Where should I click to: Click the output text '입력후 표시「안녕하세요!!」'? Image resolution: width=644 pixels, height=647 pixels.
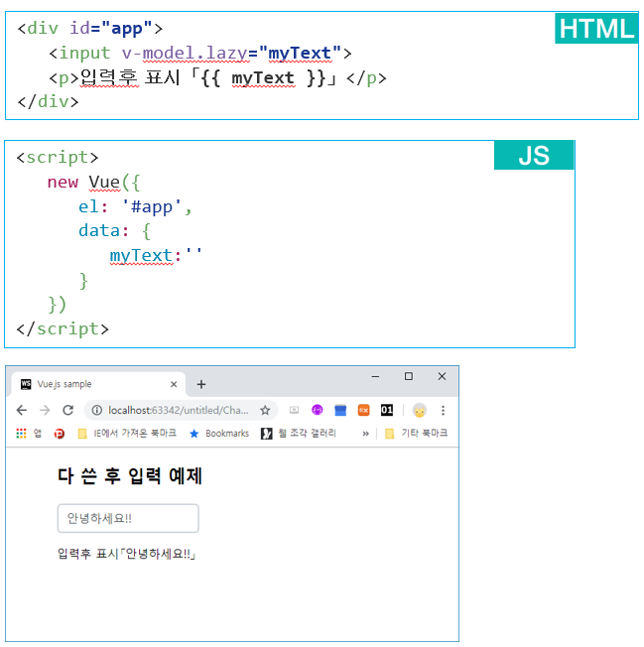126,554
